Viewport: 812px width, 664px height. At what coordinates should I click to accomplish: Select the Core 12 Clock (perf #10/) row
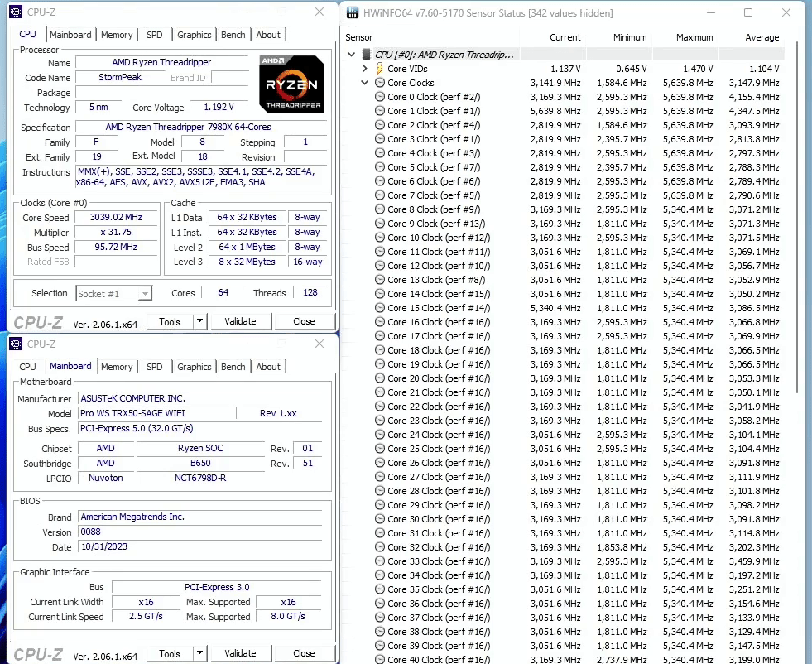[565, 266]
